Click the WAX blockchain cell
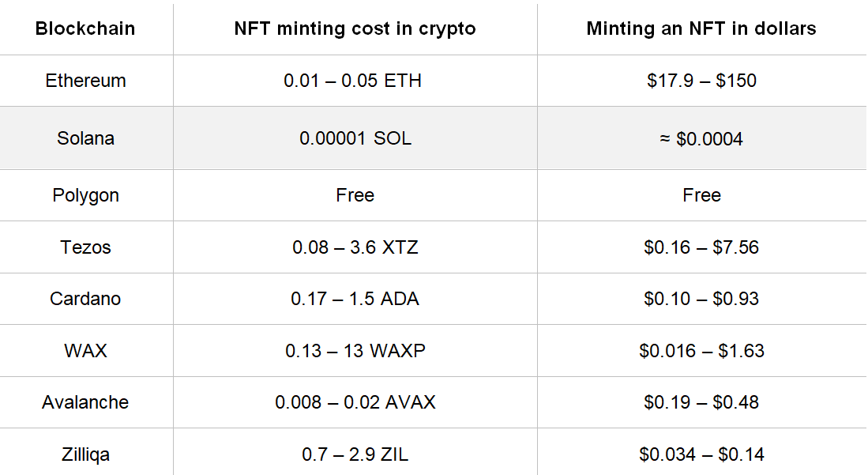The image size is (868, 475). click(85, 350)
